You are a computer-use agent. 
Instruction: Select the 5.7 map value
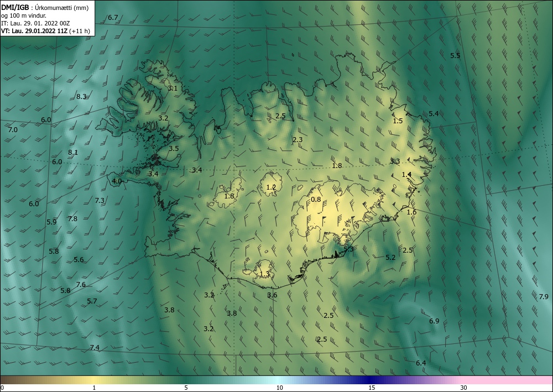[92, 301]
